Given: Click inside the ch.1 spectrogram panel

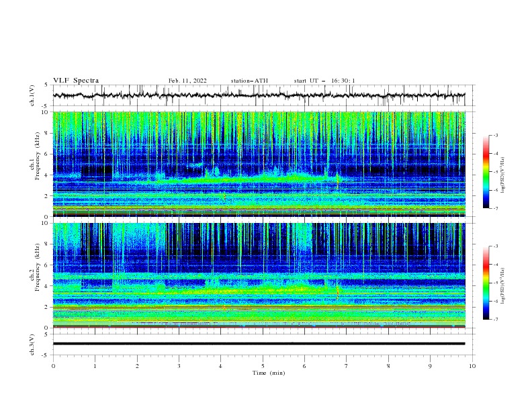Looking at the screenshot, I should [259, 164].
